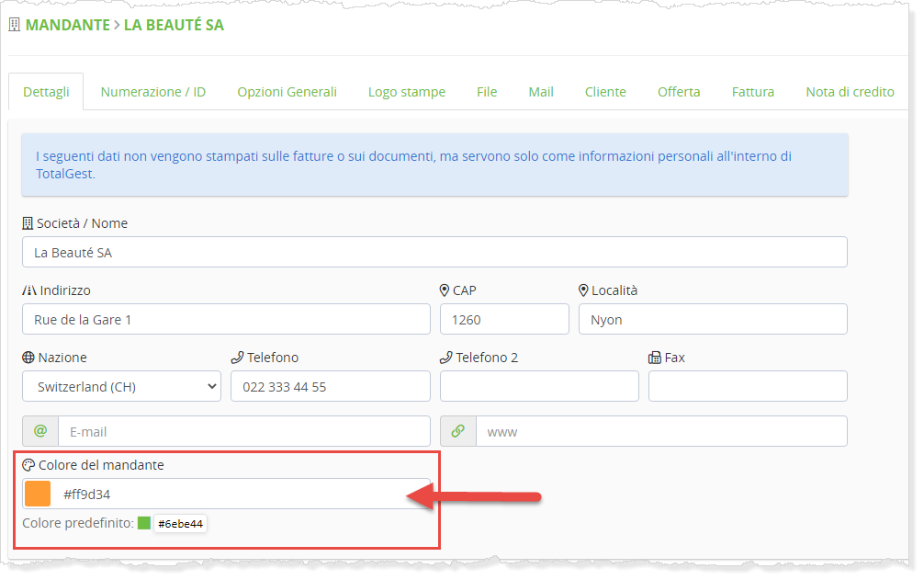Click the link chain icon beside www
Image resolution: width=924 pixels, height=580 pixels.
(x=458, y=431)
